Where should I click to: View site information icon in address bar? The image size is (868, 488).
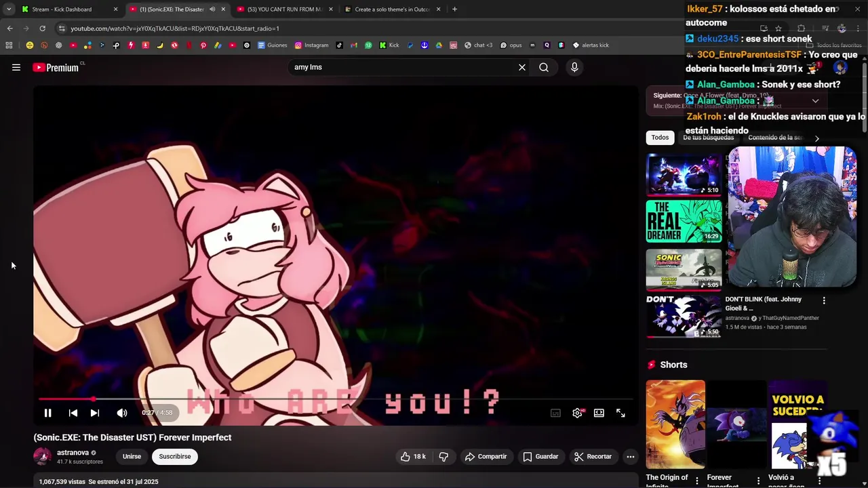pyautogui.click(x=62, y=28)
